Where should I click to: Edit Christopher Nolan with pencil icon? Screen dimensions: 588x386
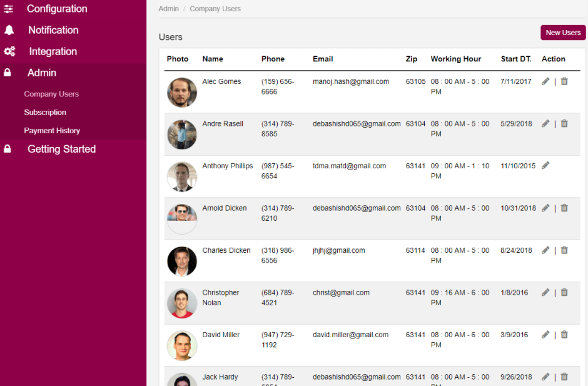545,293
